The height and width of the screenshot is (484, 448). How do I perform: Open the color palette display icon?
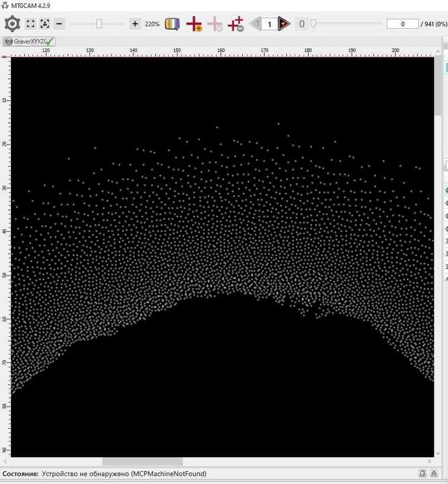point(172,24)
